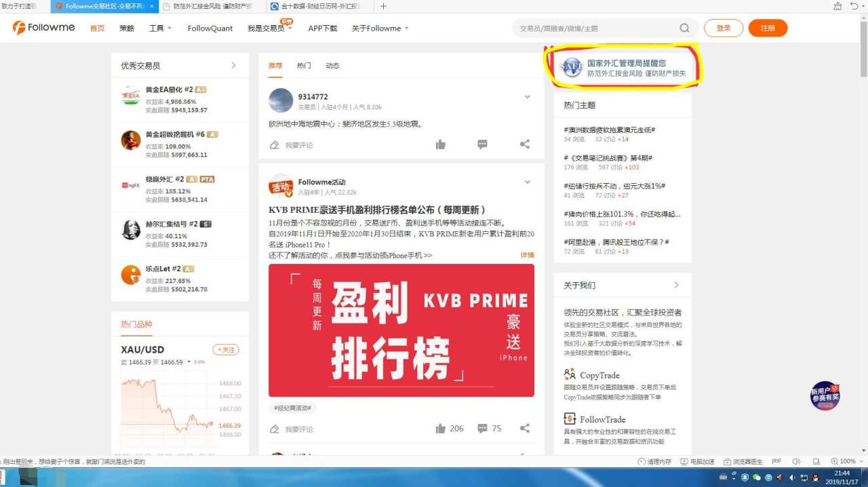This screenshot has height=487, width=868.
Task: Open 乐点Let #2 trader avatar
Action: coord(131,275)
